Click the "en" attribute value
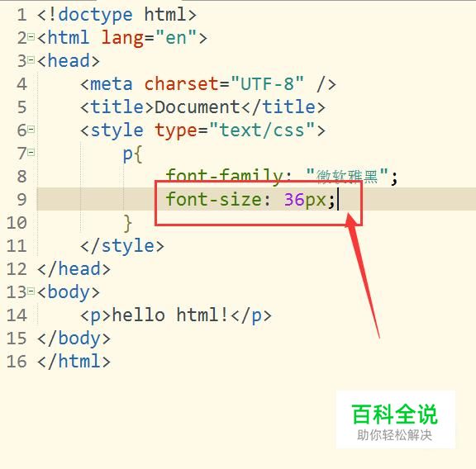Screen dimensions: 476x469 click(x=176, y=38)
